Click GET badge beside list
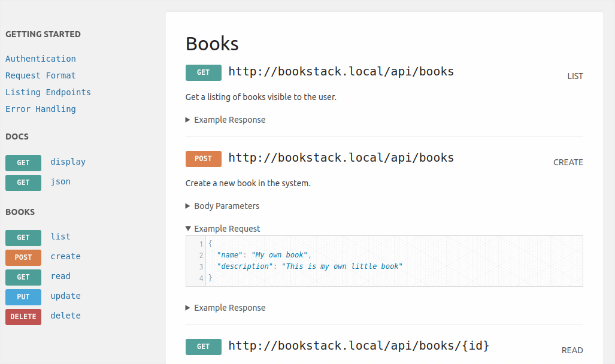 [x=23, y=238]
